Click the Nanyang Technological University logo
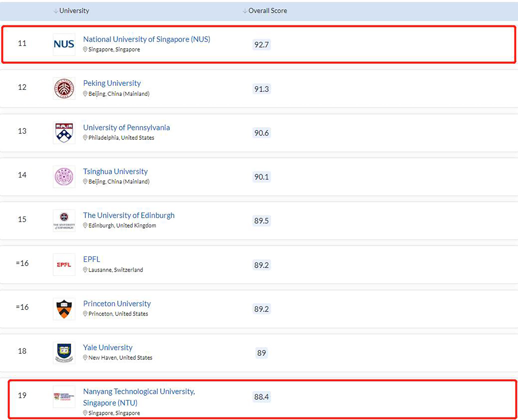This screenshot has height=420, width=518. [64, 397]
